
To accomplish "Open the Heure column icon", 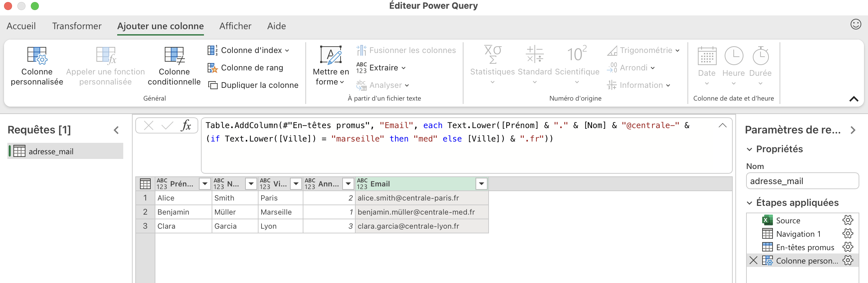I will (734, 56).
